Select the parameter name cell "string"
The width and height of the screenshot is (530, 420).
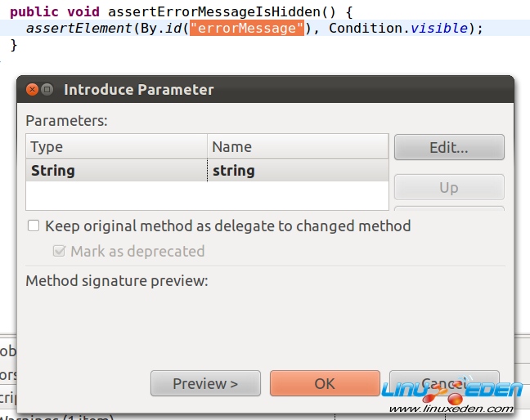point(298,171)
